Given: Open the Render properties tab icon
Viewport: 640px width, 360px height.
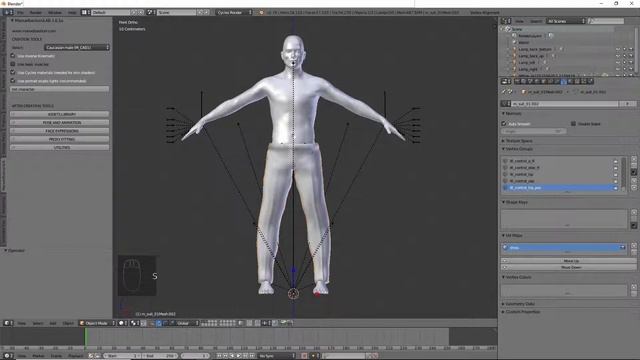Looking at the screenshot, I should 517,81.
